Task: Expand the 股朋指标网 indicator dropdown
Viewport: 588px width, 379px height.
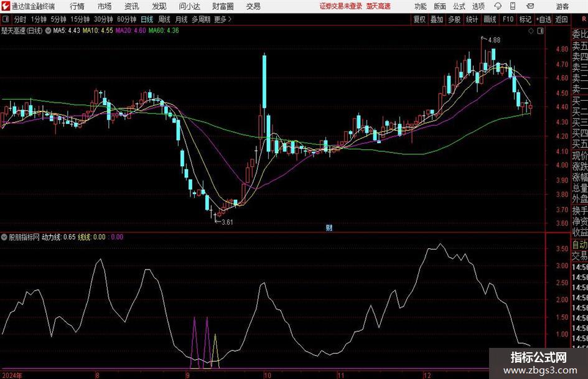Action: point(4,237)
